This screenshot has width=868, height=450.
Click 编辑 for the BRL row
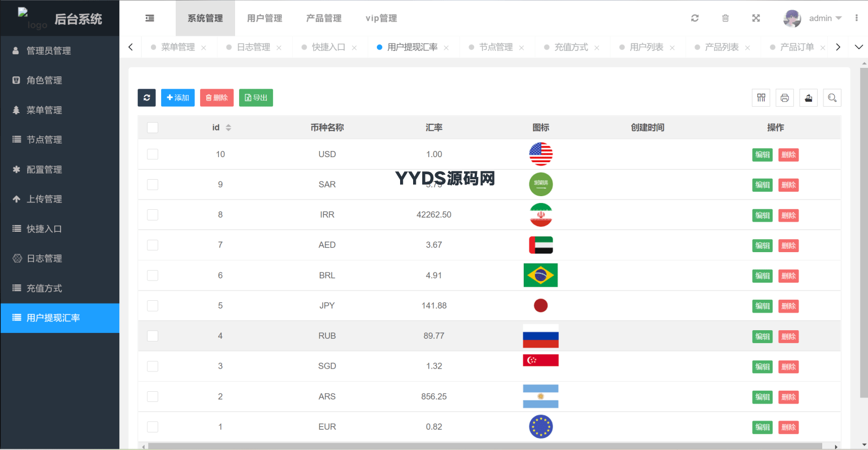click(x=762, y=276)
